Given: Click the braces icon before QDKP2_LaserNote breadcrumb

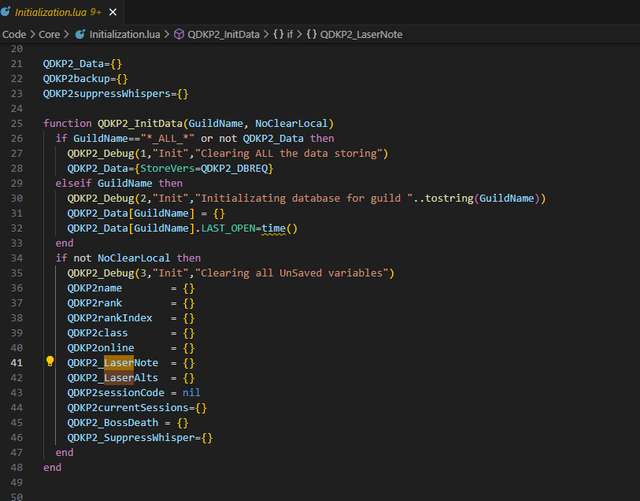Looking at the screenshot, I should [311, 34].
